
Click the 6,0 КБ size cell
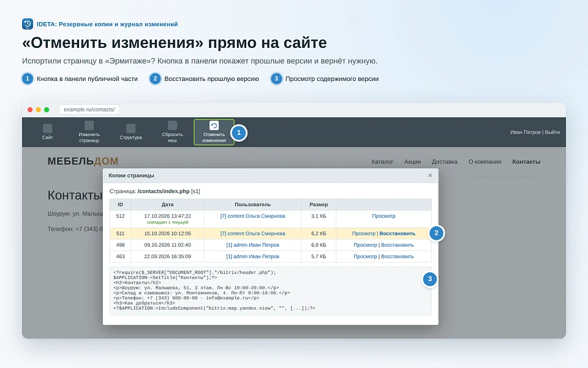[x=318, y=245]
